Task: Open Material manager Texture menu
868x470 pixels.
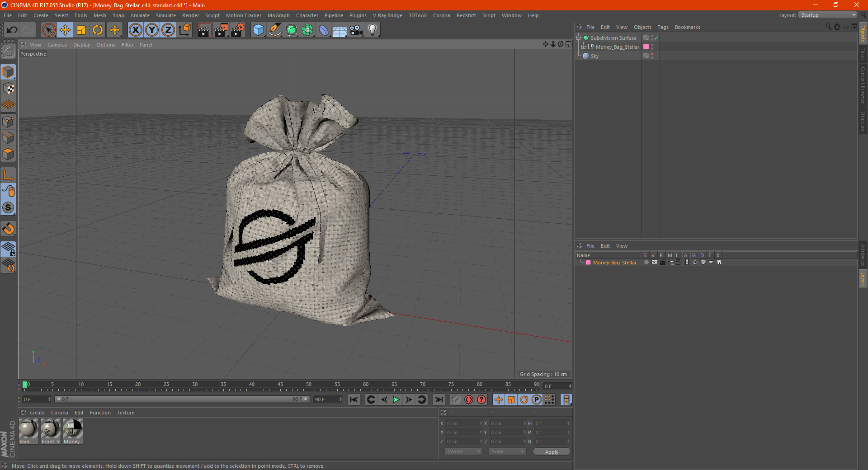Action: click(126, 413)
